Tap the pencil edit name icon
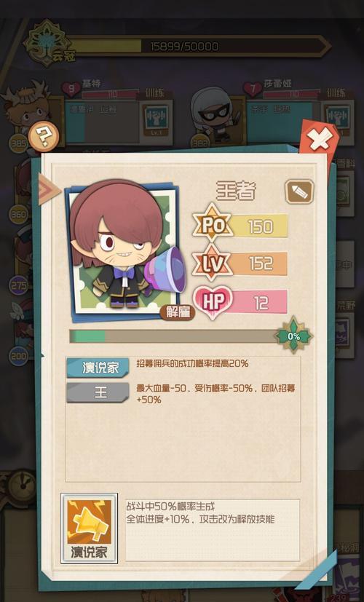Screen dimensions: 364x602 [299, 191]
